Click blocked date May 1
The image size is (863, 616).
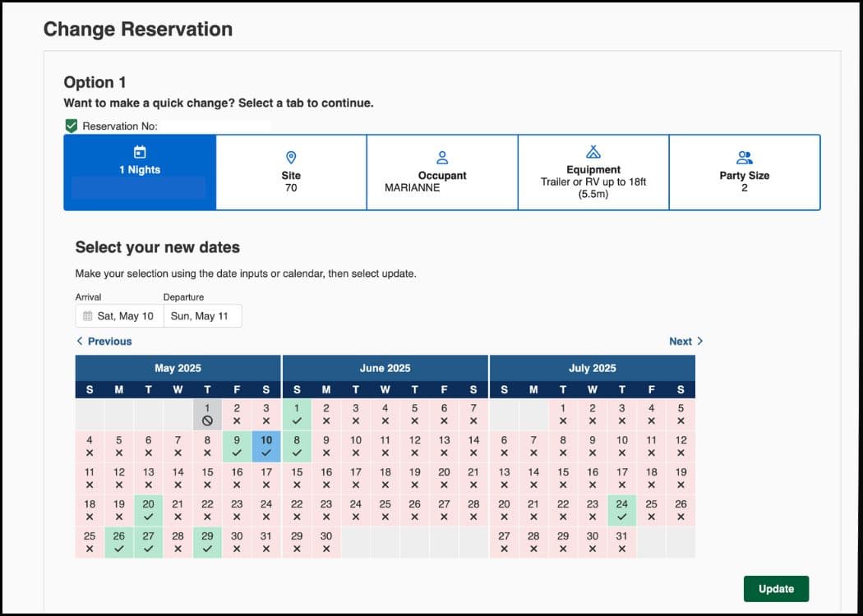[x=207, y=415]
